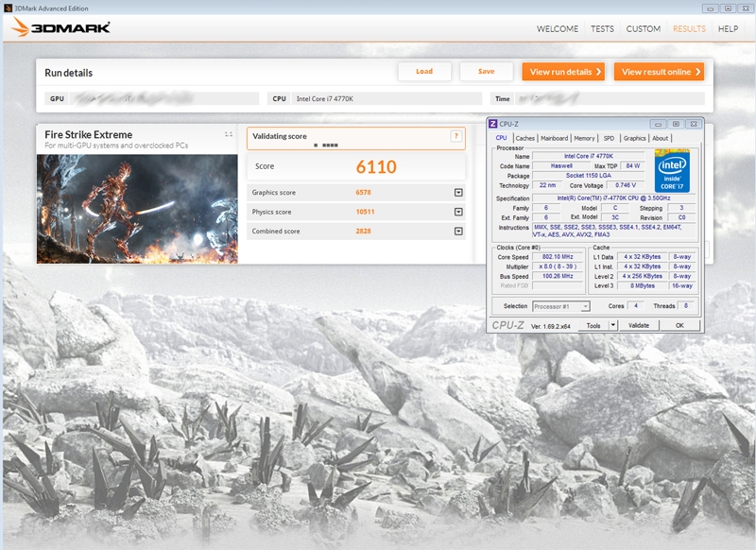Click the Fire Strike Extreme preview thumbnail

[x=137, y=209]
